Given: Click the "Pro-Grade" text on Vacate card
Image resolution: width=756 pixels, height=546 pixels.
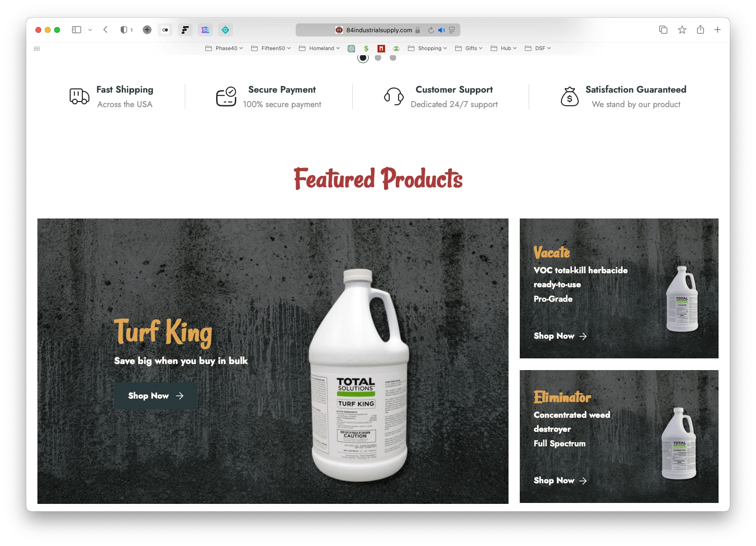Looking at the screenshot, I should [553, 298].
